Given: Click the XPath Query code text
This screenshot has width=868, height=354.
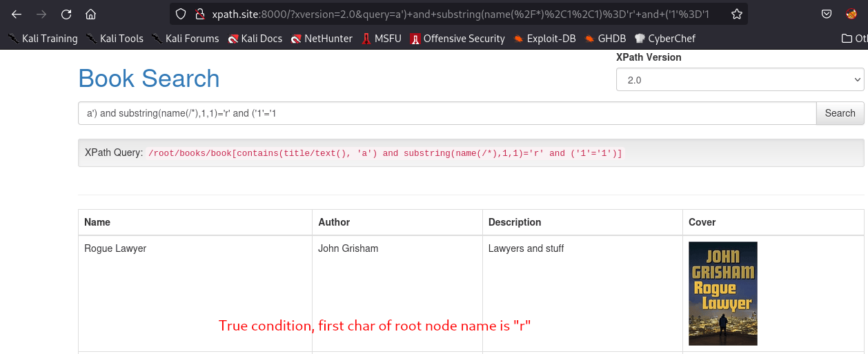Looking at the screenshot, I should [x=385, y=153].
